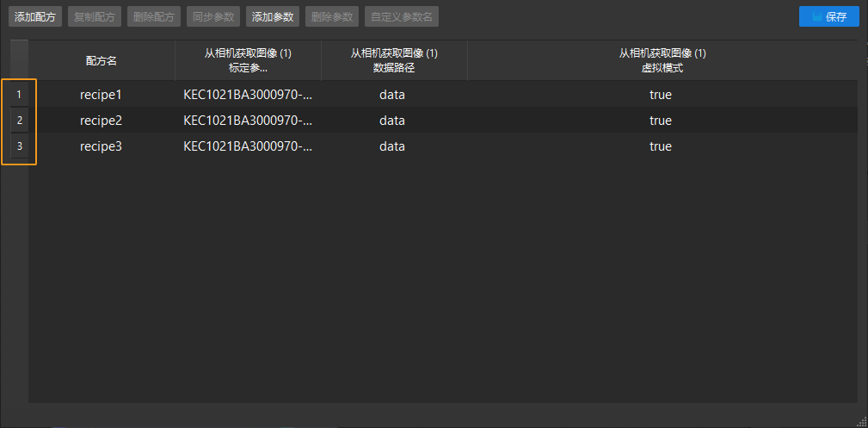The width and height of the screenshot is (868, 428).
Task: Click the true value in recipe1 row
Action: click(x=662, y=95)
